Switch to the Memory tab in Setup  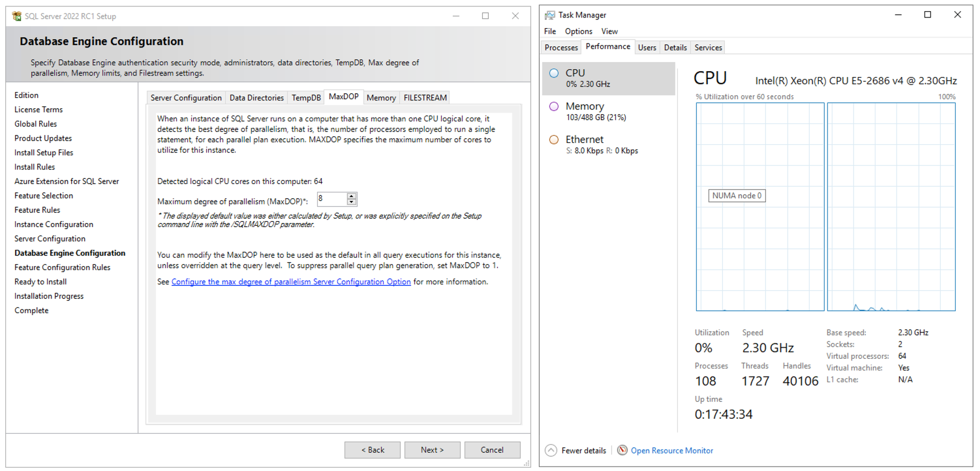pos(381,98)
